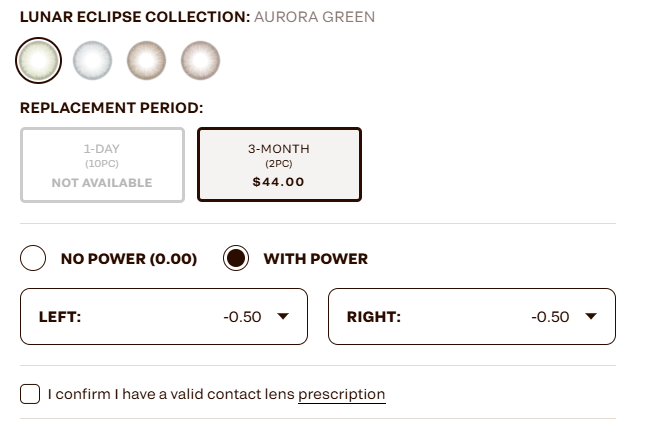
Task: Open the Left eye power dropdown
Action: tap(164, 317)
